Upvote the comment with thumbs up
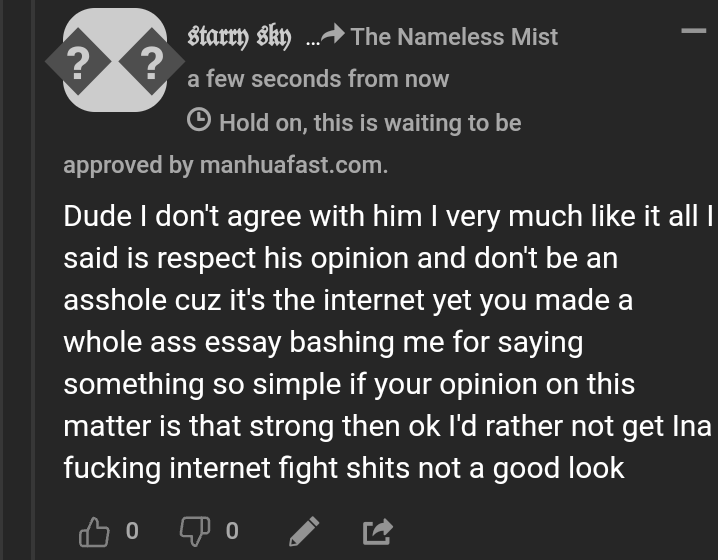This screenshot has height=560, width=718. point(94,531)
